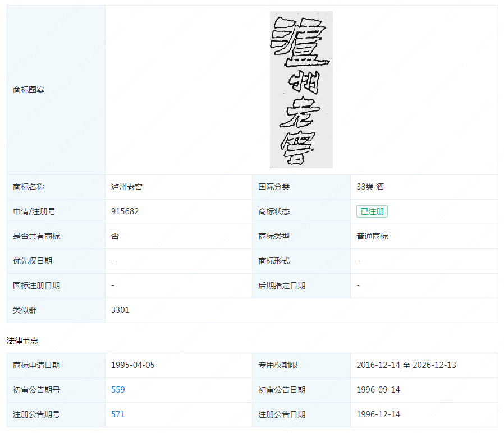
Task: Select exclusive period 2016-12-14 至 2026-12-13
Action: (x=406, y=365)
